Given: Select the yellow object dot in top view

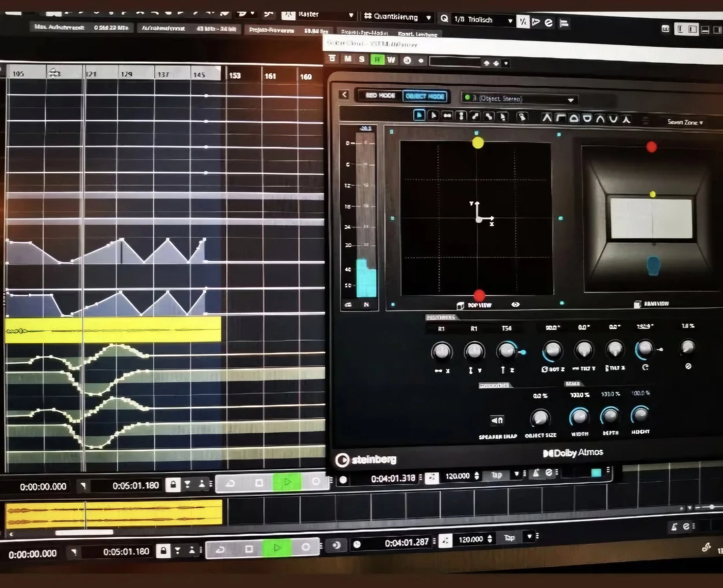Looking at the screenshot, I should click(x=478, y=143).
